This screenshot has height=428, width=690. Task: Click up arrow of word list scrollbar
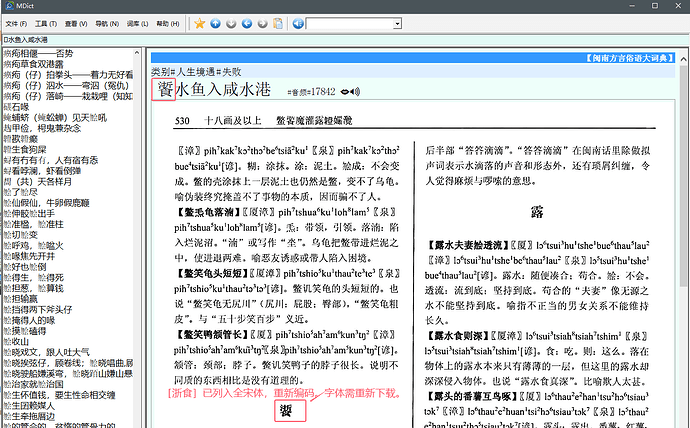click(137, 53)
